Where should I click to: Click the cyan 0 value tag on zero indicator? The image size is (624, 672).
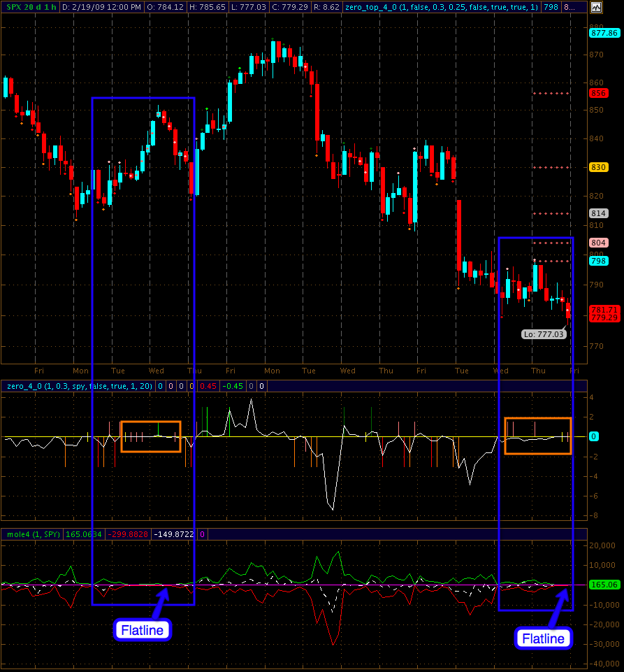pyautogui.click(x=593, y=436)
